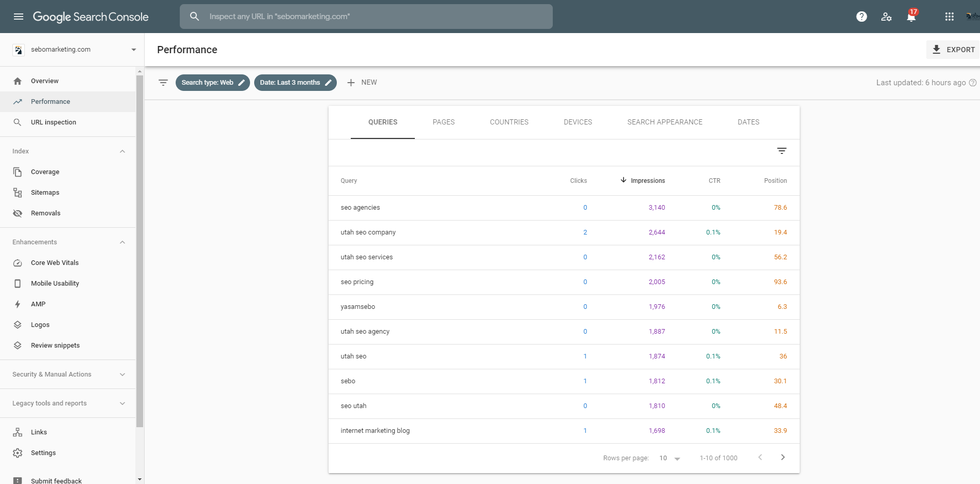Click the Submit feedback icon
Image resolution: width=980 pixels, height=484 pixels.
(18, 480)
